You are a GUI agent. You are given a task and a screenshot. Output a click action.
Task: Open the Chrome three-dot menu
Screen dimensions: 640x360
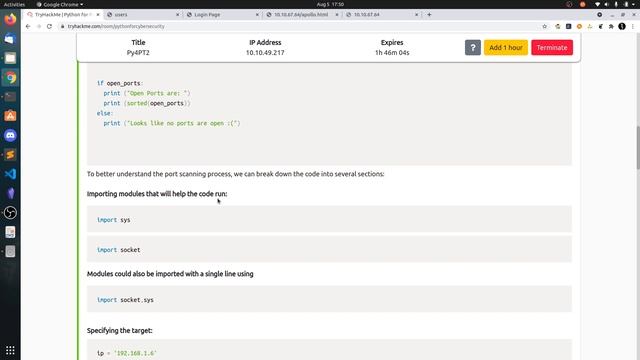[633, 26]
